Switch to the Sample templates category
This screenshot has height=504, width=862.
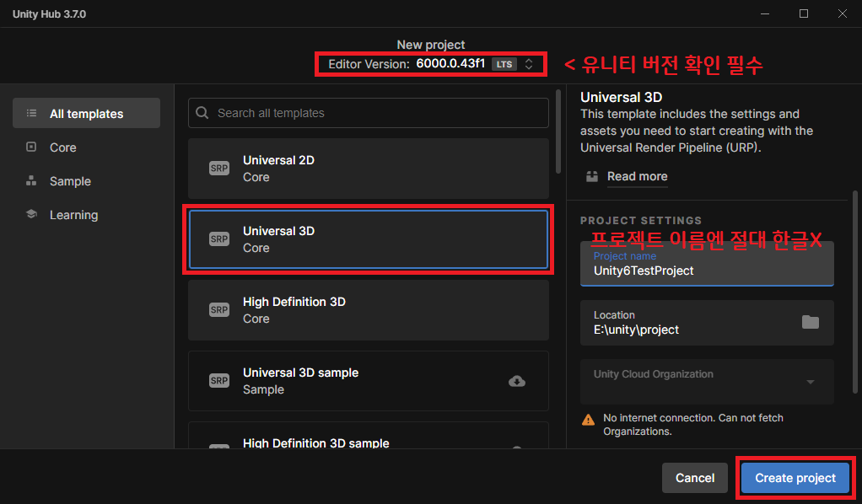tap(86, 181)
